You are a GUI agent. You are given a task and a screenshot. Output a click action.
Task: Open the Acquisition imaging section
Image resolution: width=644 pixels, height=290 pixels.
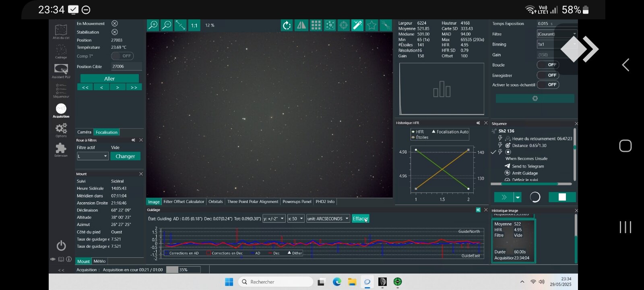61,111
